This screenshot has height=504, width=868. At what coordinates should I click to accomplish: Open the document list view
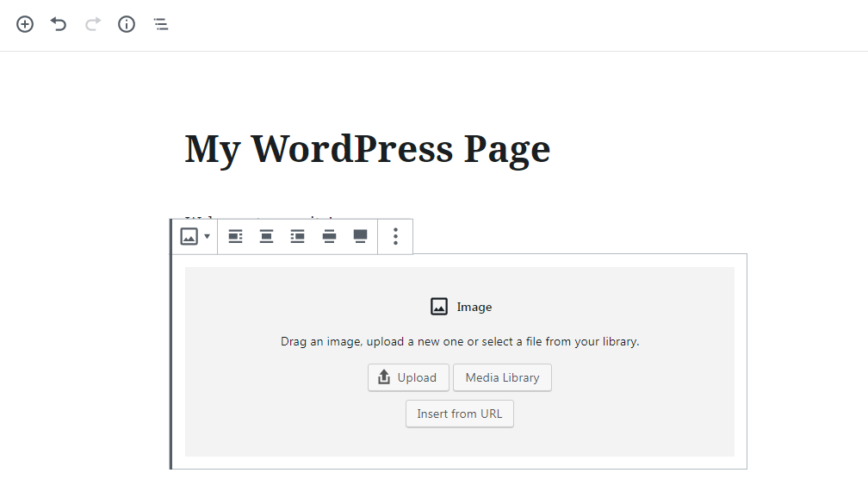click(160, 24)
